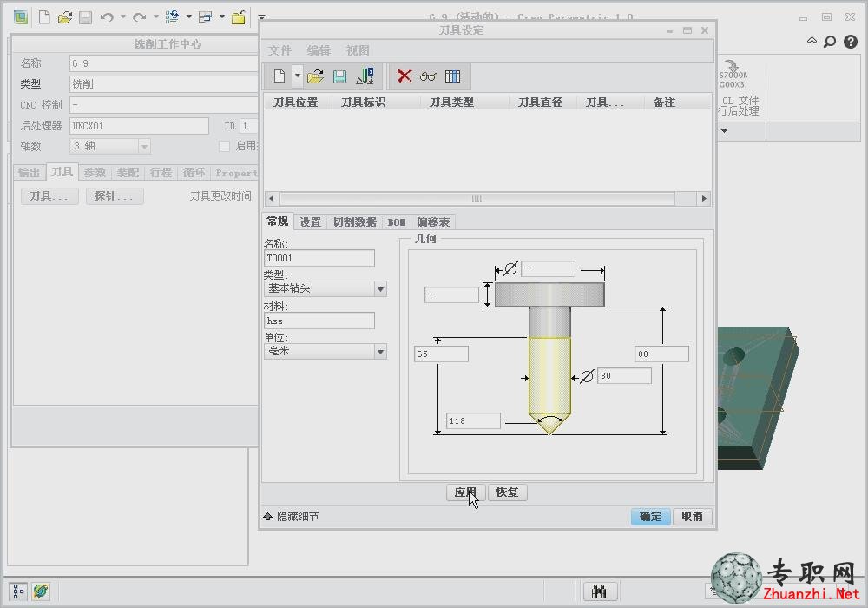
Task: Click the green application icon at top left
Action: tap(21, 17)
